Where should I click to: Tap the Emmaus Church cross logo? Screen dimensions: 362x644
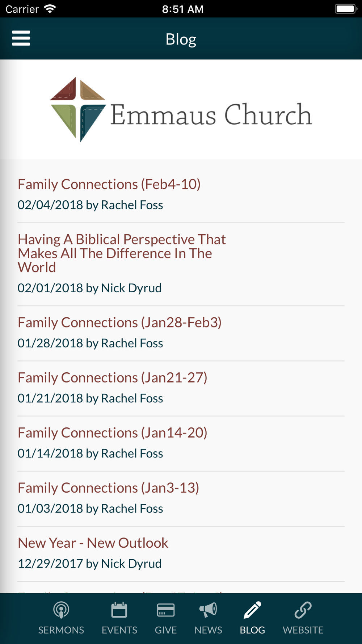[x=78, y=109]
